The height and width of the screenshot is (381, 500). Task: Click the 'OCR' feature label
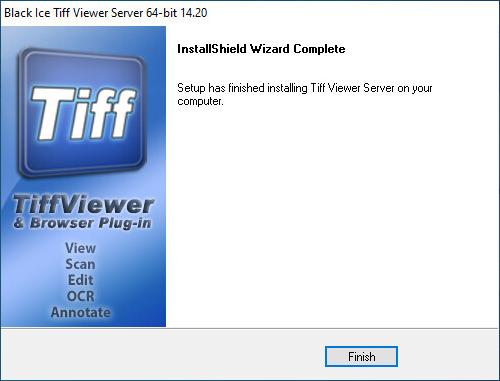click(x=80, y=296)
